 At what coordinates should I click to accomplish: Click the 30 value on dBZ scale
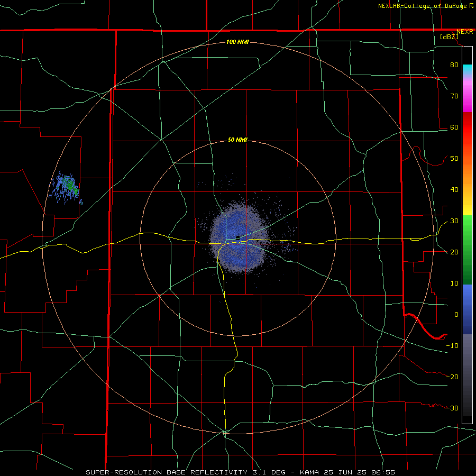[454, 221]
